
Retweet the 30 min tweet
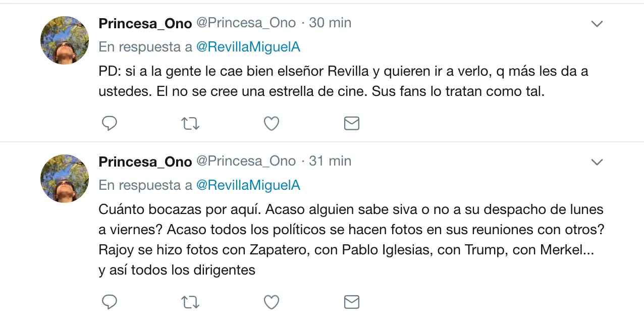tap(190, 123)
